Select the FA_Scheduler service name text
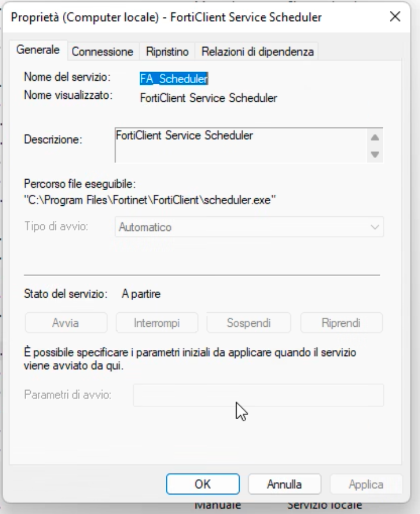This screenshot has height=514, width=420. 174,79
